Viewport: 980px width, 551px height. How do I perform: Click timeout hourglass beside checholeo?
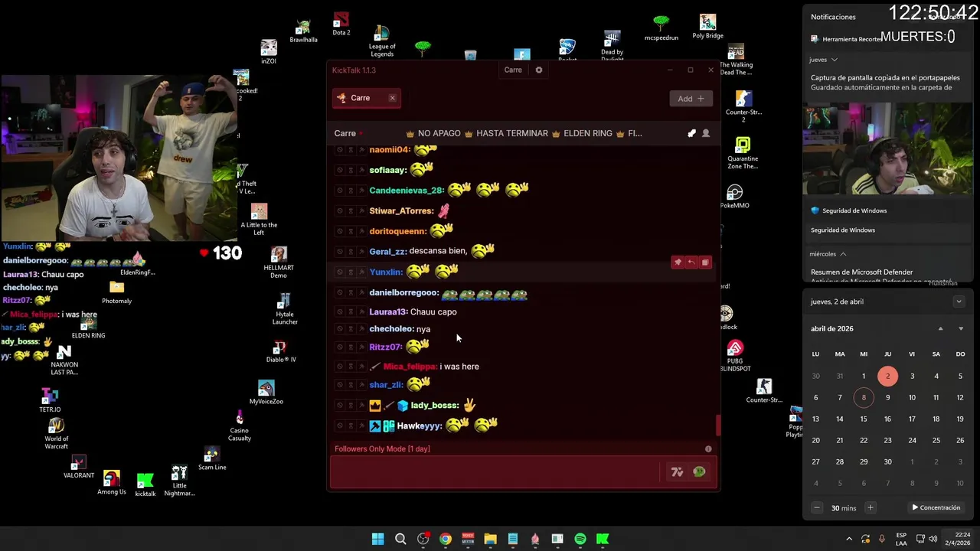point(351,329)
